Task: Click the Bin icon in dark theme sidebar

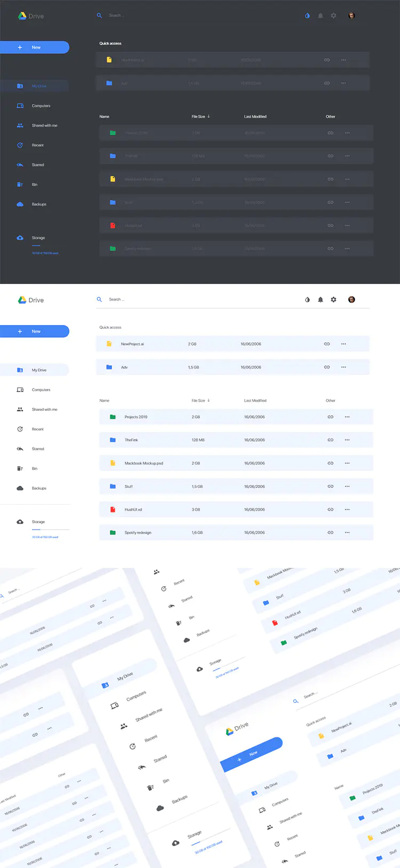Action: coord(20,184)
